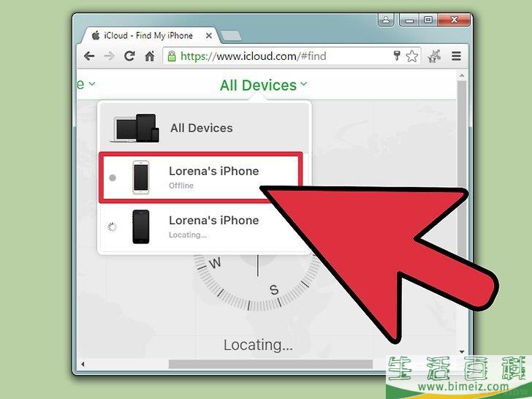Click the white iPhone thumbnail
This screenshot has height=399, width=532.
(141, 178)
